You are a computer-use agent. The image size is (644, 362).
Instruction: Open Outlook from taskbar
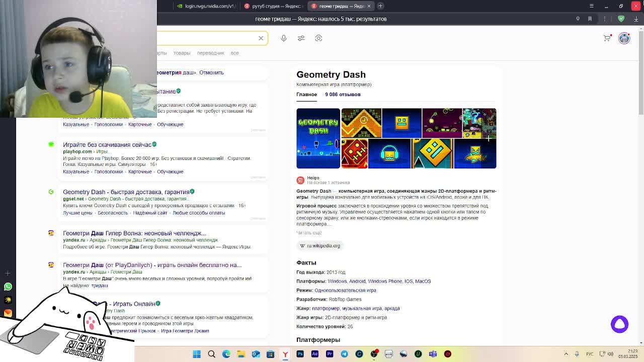(x=256, y=354)
